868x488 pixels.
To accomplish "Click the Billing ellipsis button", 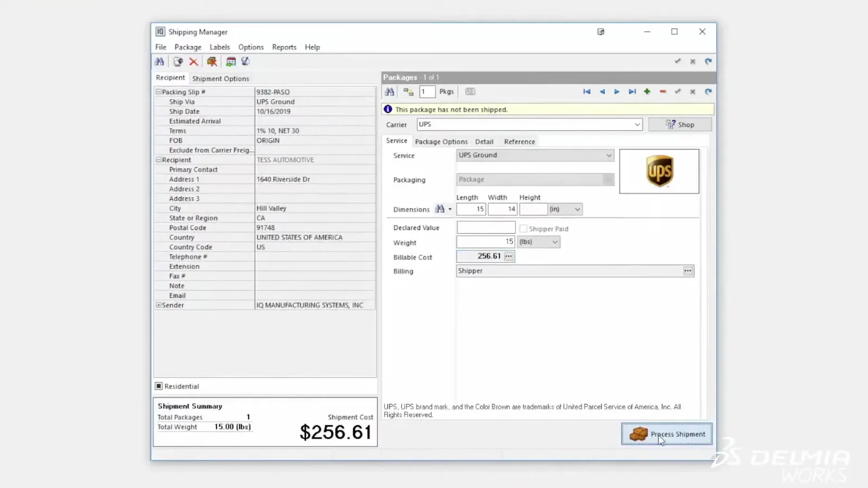I will (x=688, y=271).
